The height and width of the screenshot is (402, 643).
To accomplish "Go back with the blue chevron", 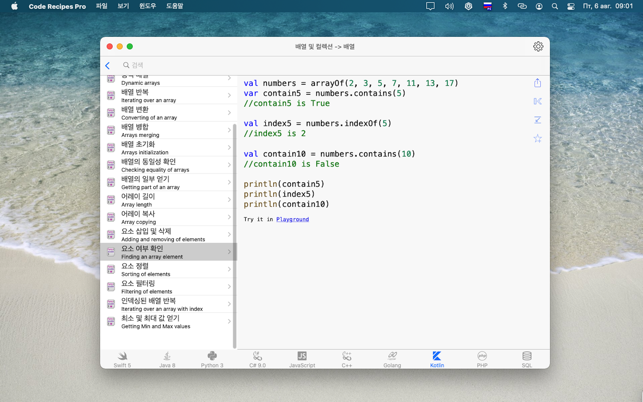I will 107,65.
